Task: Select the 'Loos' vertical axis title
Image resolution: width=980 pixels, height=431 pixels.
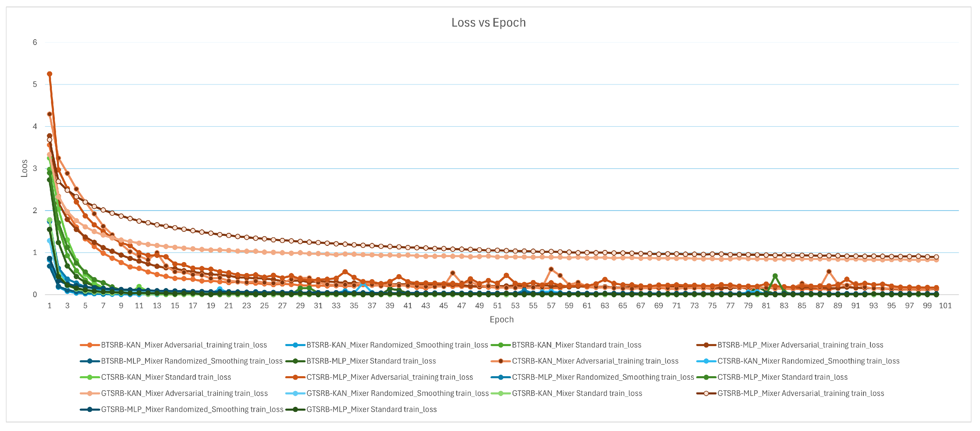Action: point(24,169)
